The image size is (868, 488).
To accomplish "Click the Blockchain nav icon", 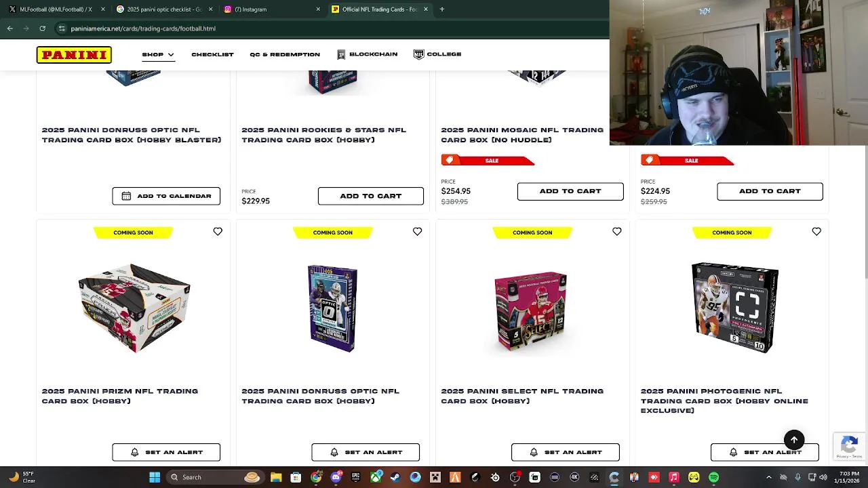I will [x=341, y=54].
